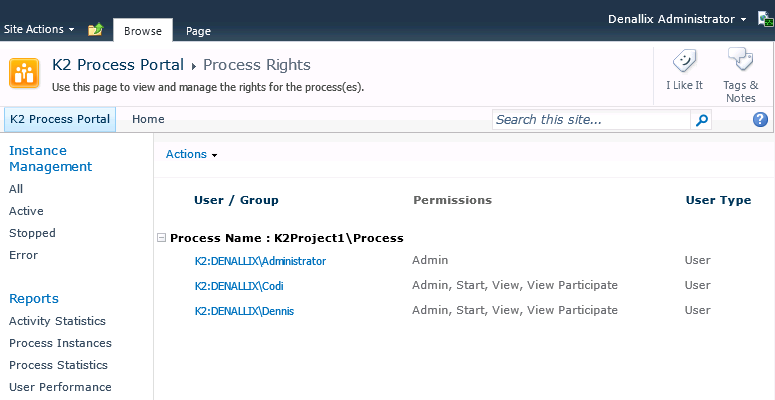Click the search magnifier icon
This screenshot has width=775, height=400.
(701, 120)
